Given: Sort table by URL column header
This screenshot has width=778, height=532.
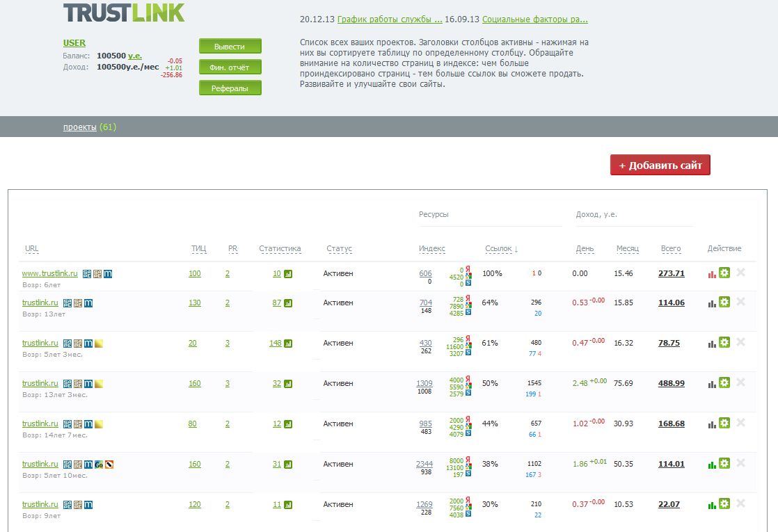Looking at the screenshot, I should tap(32, 248).
